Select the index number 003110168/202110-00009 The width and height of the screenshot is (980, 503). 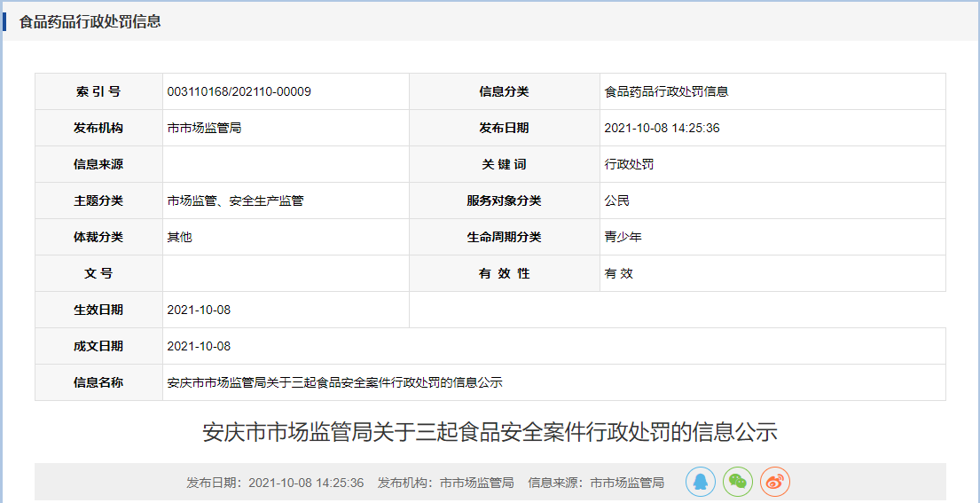point(239,92)
